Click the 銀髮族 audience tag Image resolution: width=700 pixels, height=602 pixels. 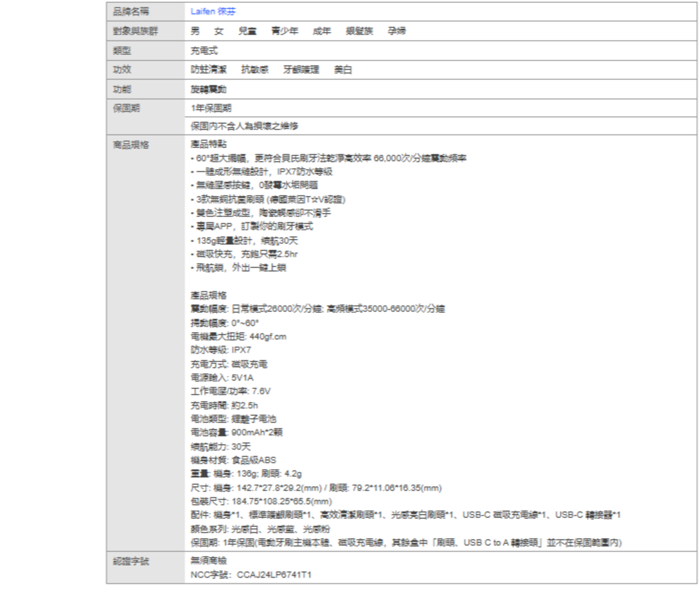(x=359, y=31)
